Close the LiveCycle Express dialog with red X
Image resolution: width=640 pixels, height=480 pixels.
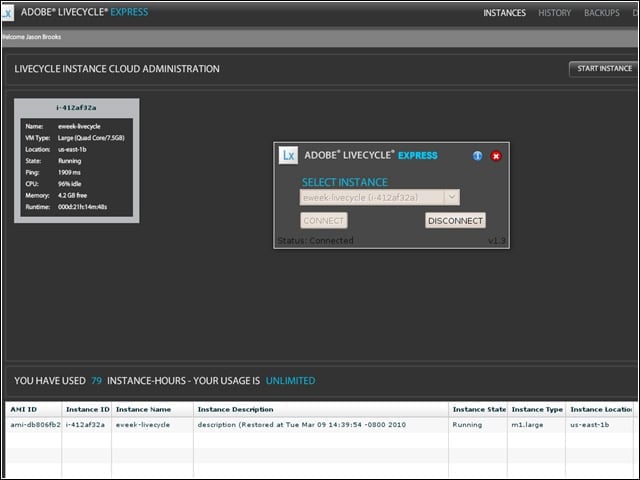[496, 156]
